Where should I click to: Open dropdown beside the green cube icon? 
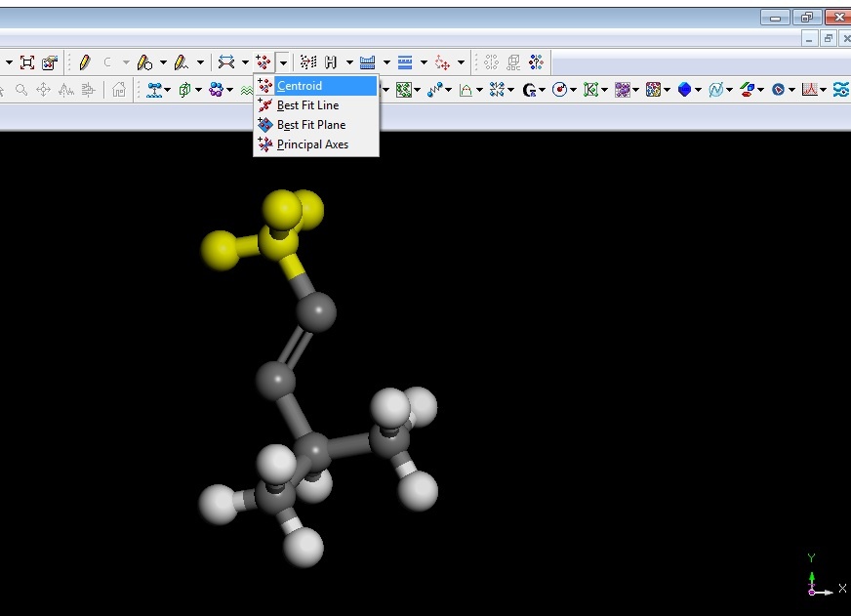(198, 90)
